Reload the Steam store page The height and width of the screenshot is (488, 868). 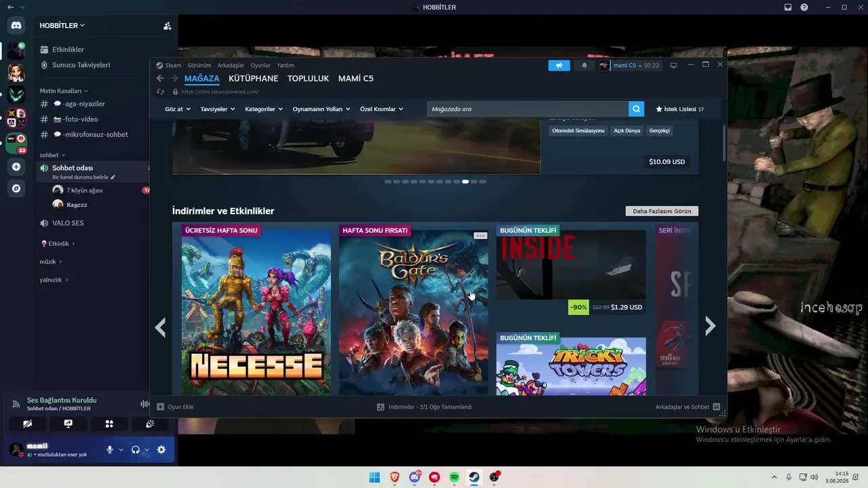pyautogui.click(x=160, y=91)
